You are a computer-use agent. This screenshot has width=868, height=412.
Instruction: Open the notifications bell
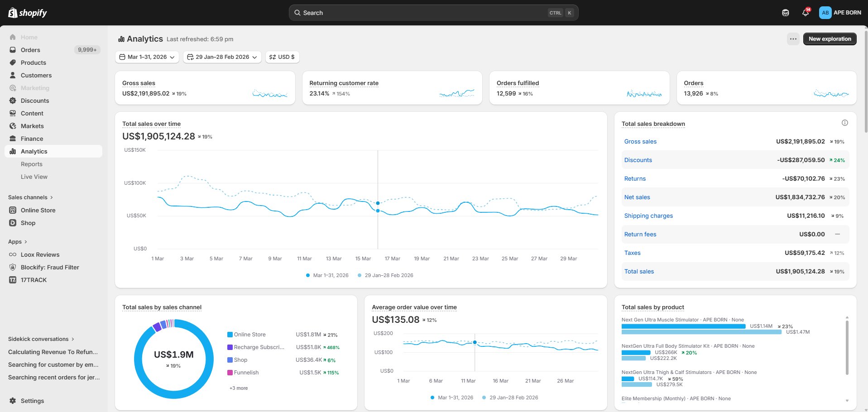click(x=806, y=13)
